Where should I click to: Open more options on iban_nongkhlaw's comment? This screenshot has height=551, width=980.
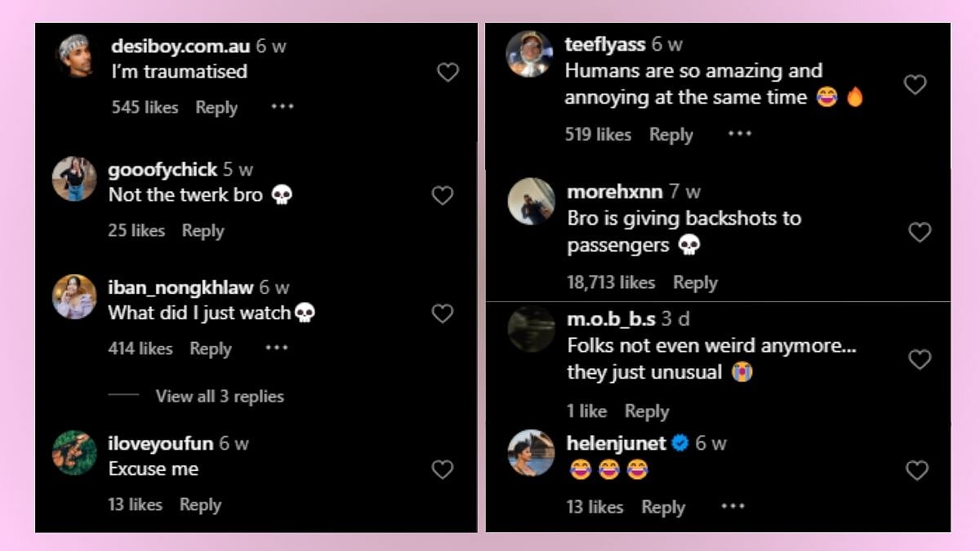coord(277,348)
